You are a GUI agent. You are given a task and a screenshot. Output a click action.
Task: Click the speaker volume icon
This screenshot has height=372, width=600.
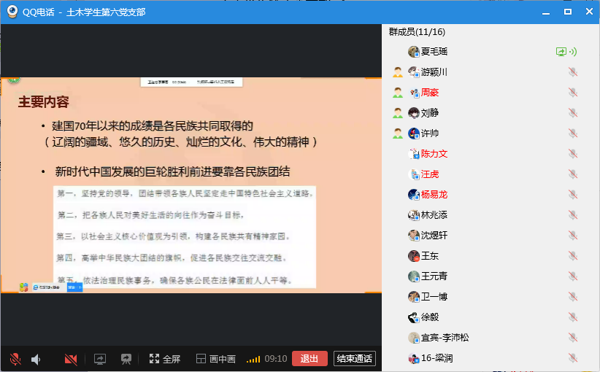pyautogui.click(x=36, y=359)
